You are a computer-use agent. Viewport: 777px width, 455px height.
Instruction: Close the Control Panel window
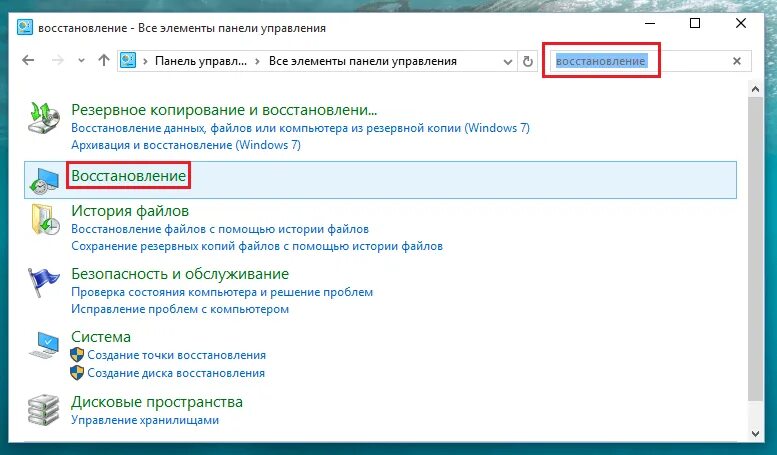coord(741,23)
